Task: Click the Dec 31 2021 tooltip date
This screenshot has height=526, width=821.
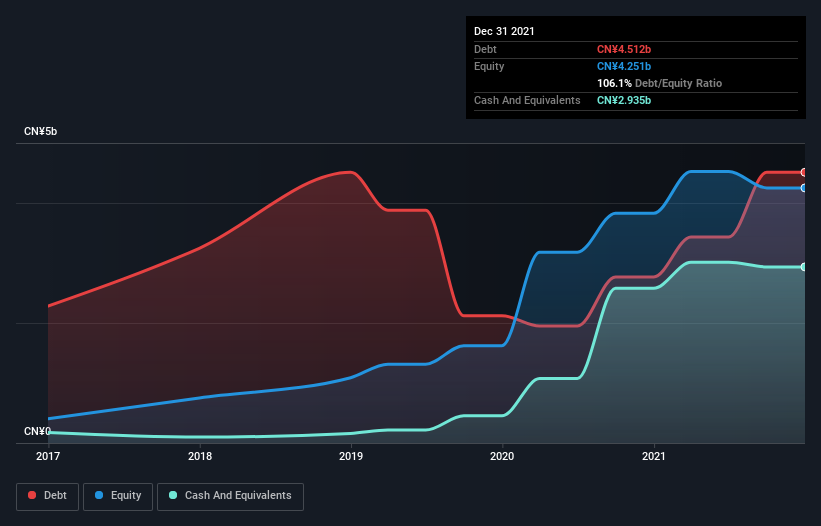Action: pos(504,31)
